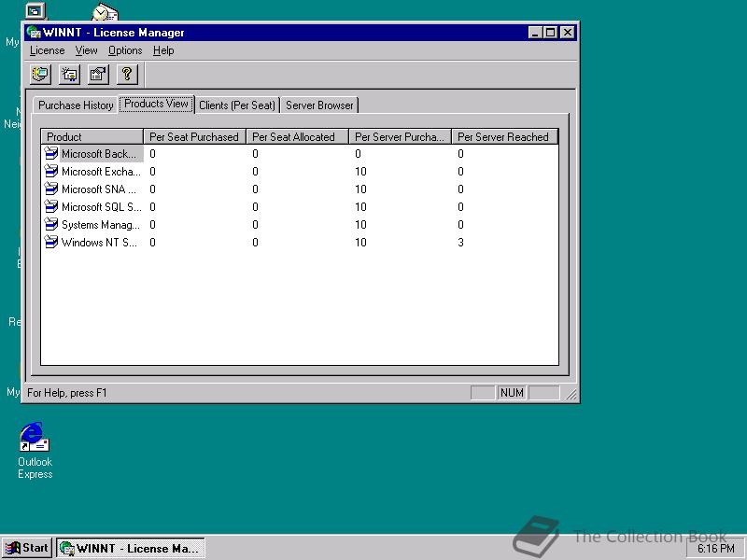This screenshot has width=747, height=560.
Task: Click the yellow question mark Help icon
Action: 127,75
